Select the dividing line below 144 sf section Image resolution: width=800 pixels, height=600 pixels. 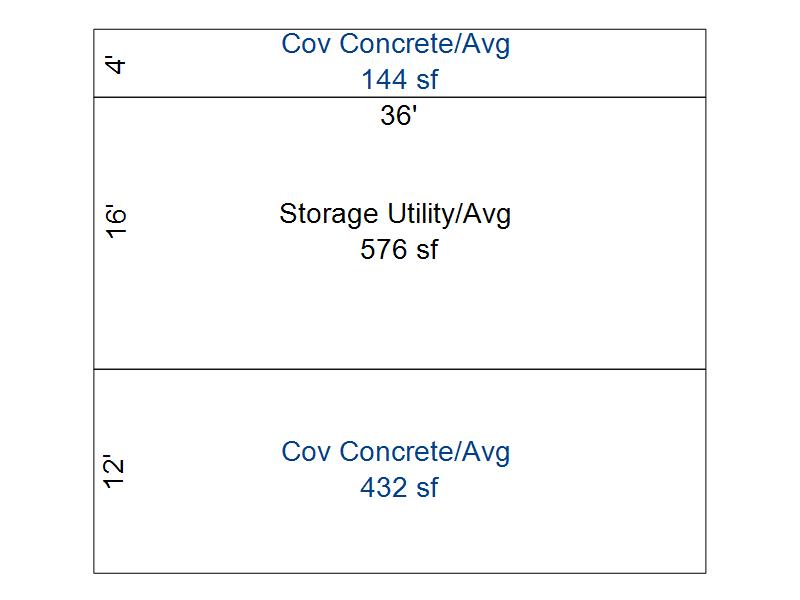pos(399,97)
